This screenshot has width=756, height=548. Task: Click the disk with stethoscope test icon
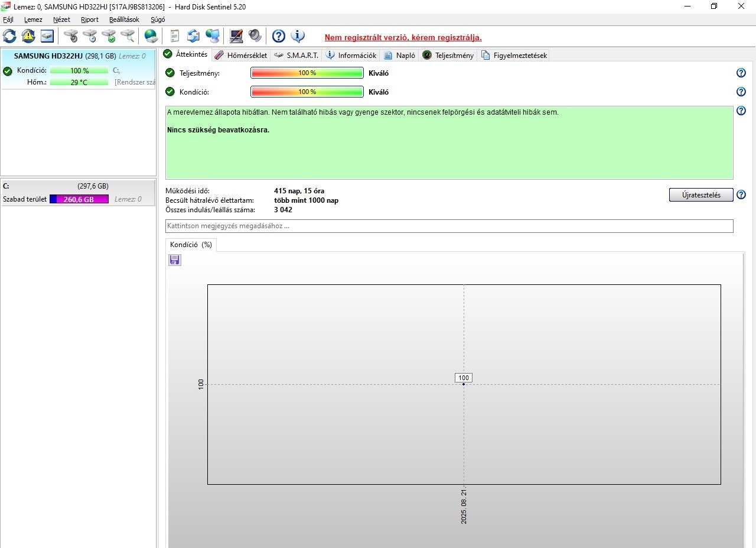click(x=71, y=36)
